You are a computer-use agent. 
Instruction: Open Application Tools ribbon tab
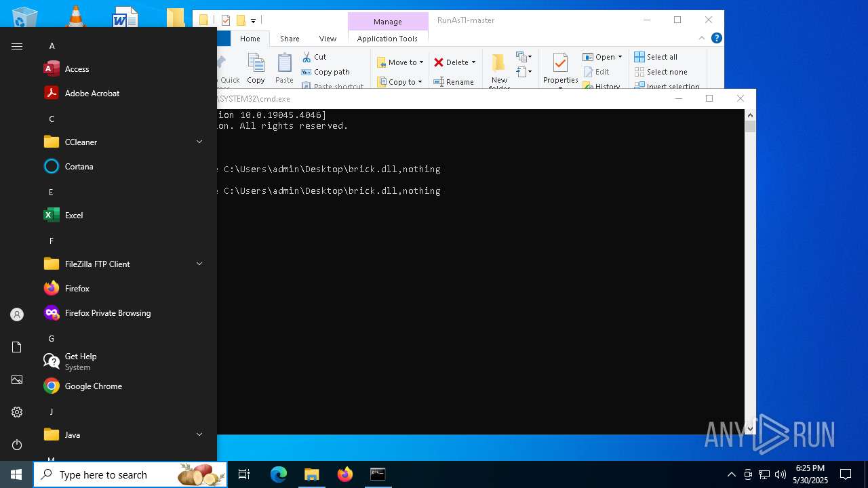point(387,39)
